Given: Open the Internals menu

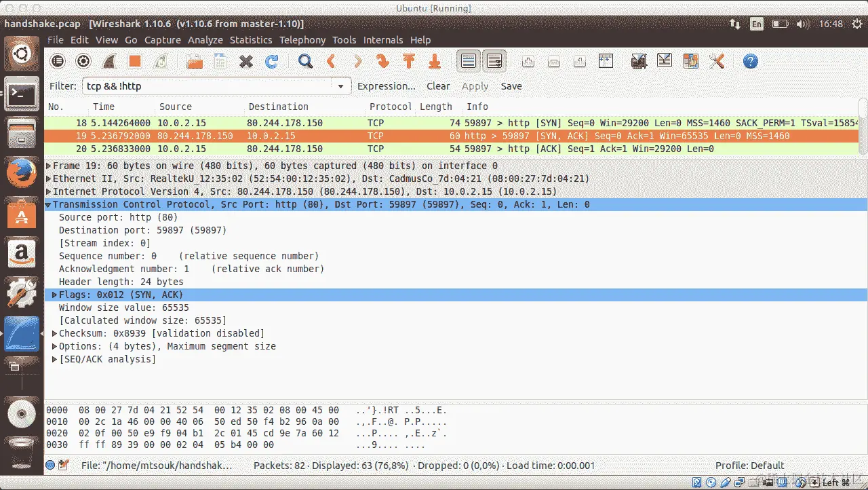Looking at the screenshot, I should click(383, 40).
